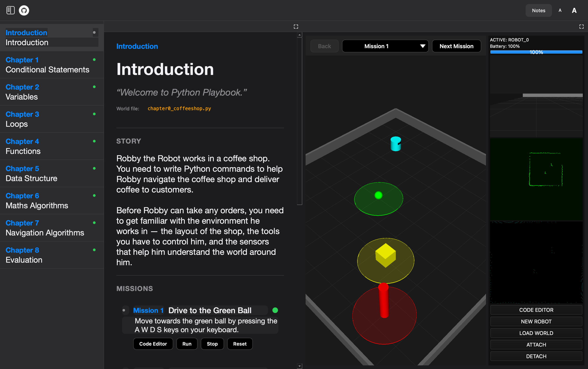The height and width of the screenshot is (369, 588).
Task: Expand simulator pane with fullscreen icon
Action: pyautogui.click(x=581, y=27)
